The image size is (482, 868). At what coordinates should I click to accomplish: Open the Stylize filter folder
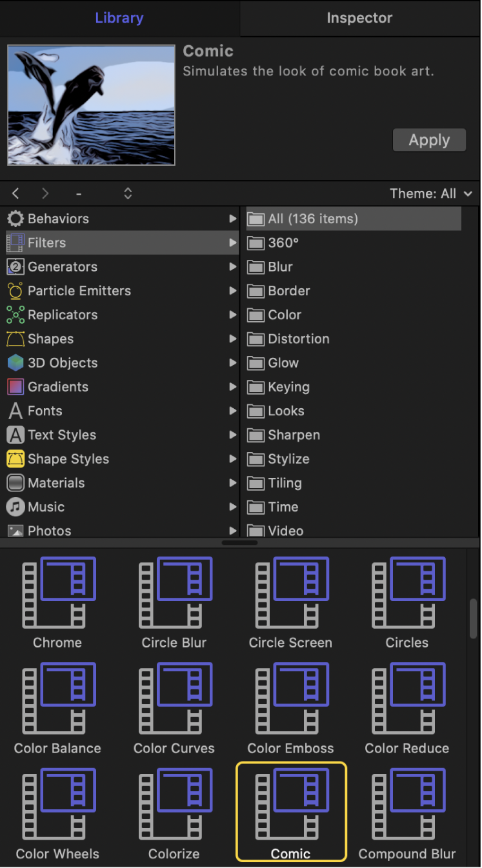tap(288, 459)
